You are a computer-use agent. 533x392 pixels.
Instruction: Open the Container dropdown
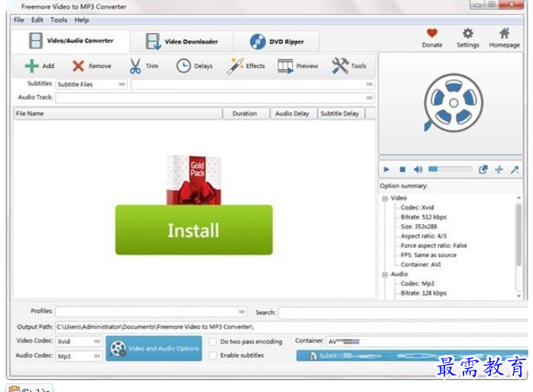coord(428,341)
